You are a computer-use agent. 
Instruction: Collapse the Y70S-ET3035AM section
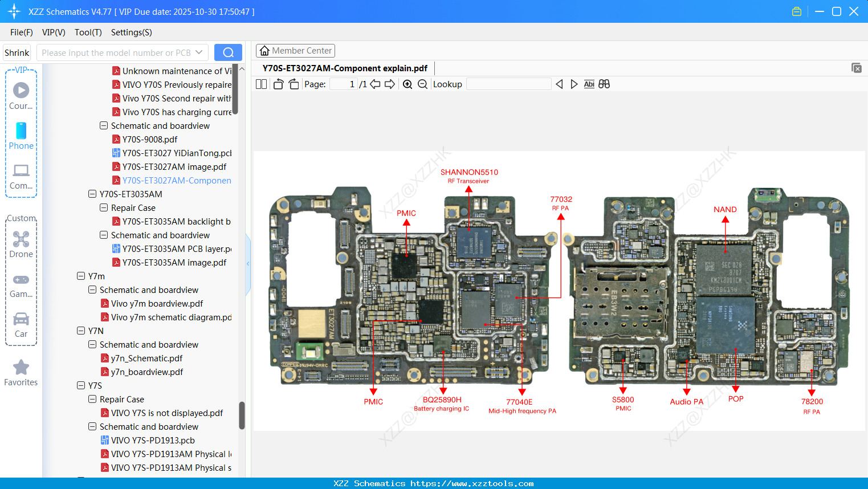pyautogui.click(x=92, y=194)
